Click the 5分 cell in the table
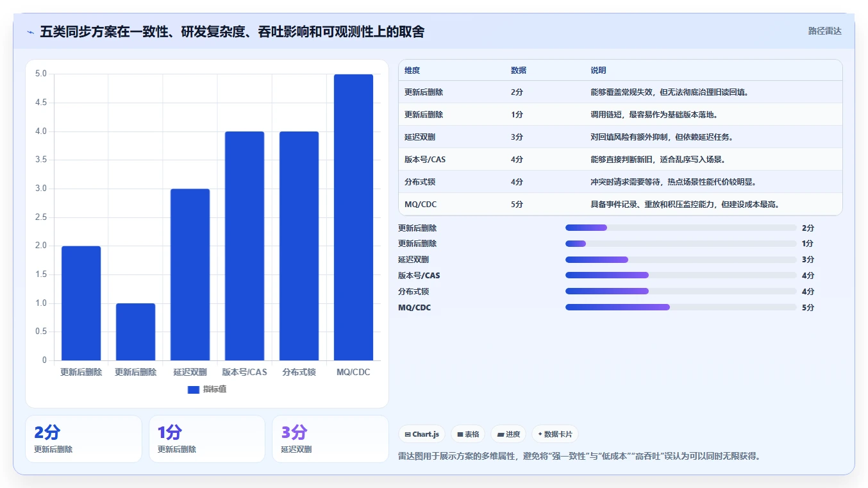Viewport: 868px width, 488px height. [517, 205]
